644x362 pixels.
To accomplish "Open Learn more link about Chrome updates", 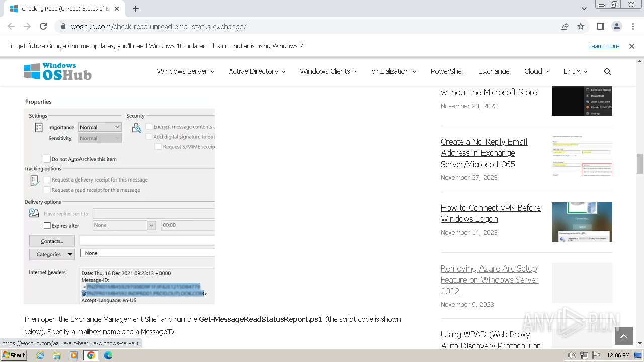I will click(x=604, y=46).
